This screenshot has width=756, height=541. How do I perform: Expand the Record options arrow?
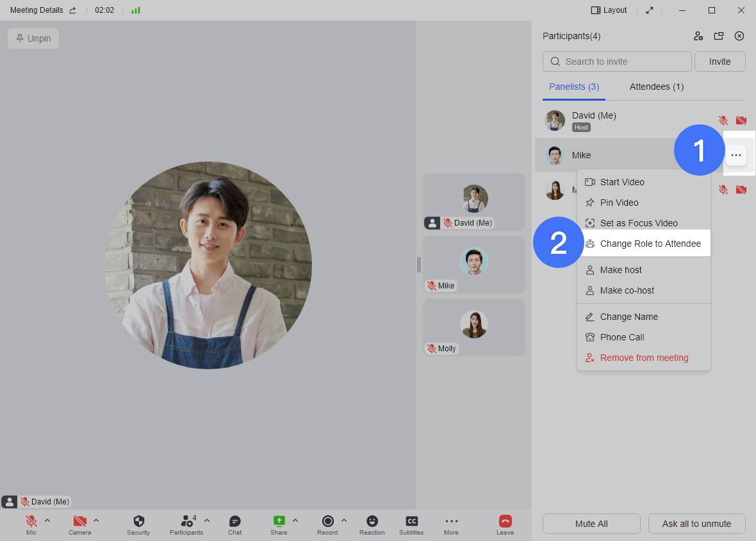click(344, 520)
